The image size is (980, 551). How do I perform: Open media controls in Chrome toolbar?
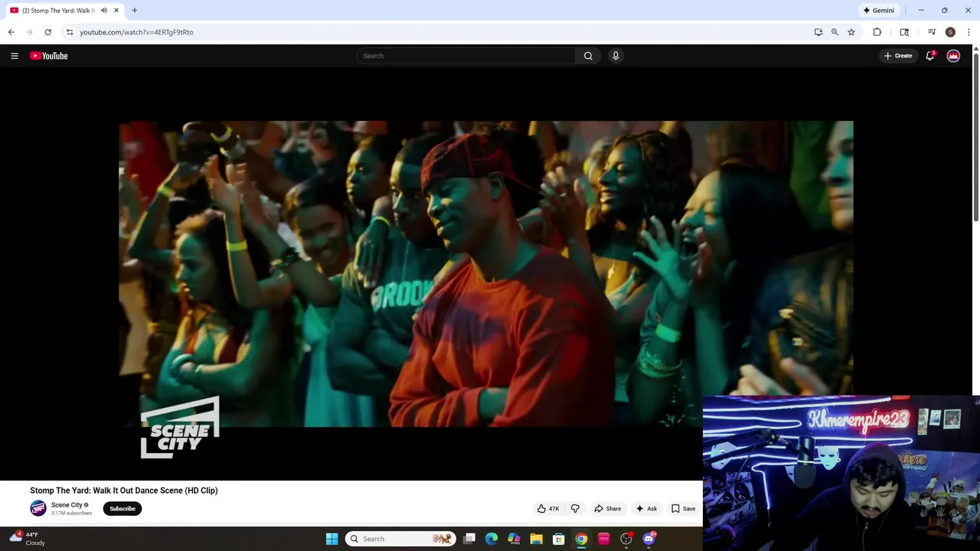coord(932,32)
